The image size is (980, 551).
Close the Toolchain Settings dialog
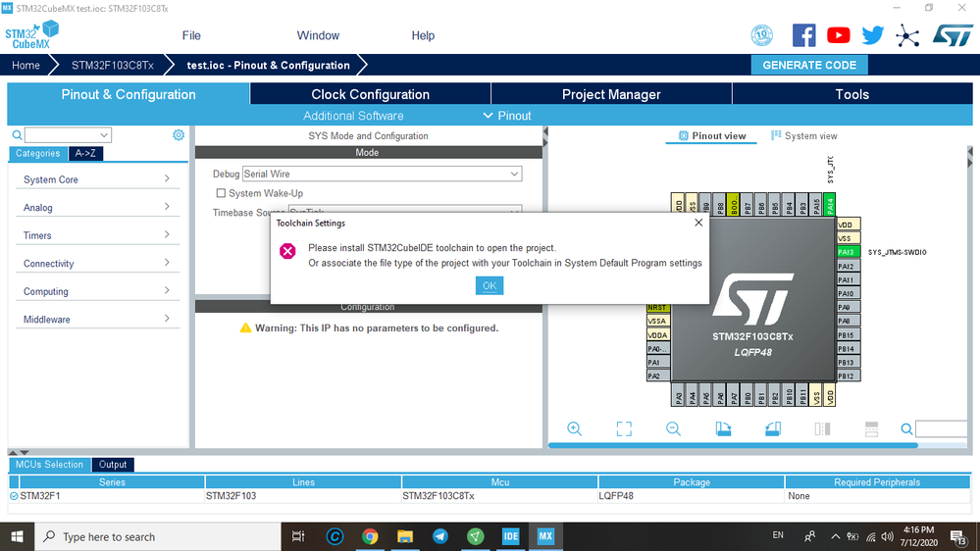tap(698, 223)
